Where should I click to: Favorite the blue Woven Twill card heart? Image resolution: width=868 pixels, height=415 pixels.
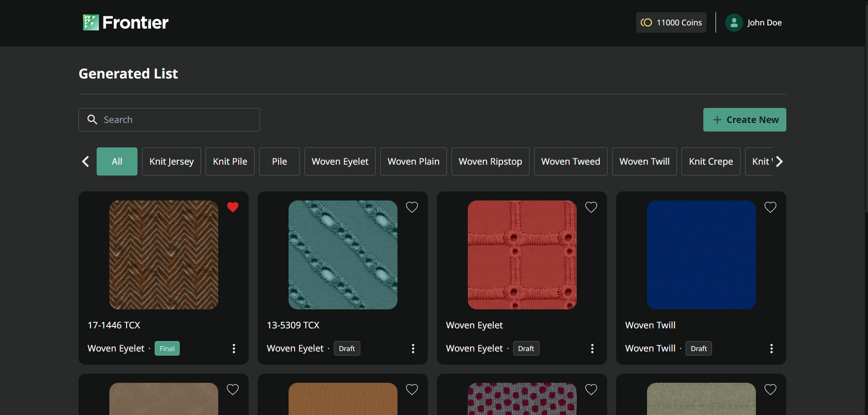click(x=770, y=207)
